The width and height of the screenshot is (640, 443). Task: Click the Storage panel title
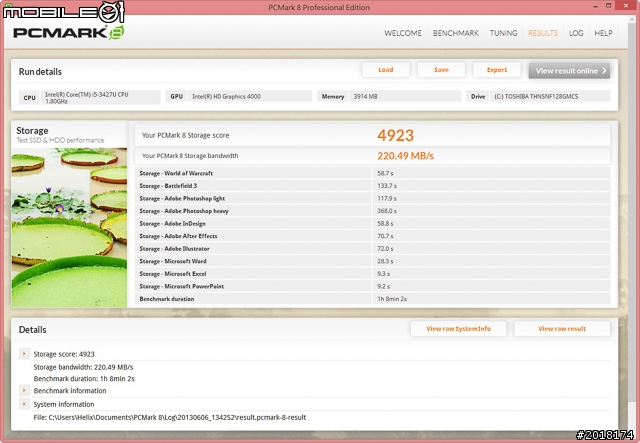click(32, 131)
